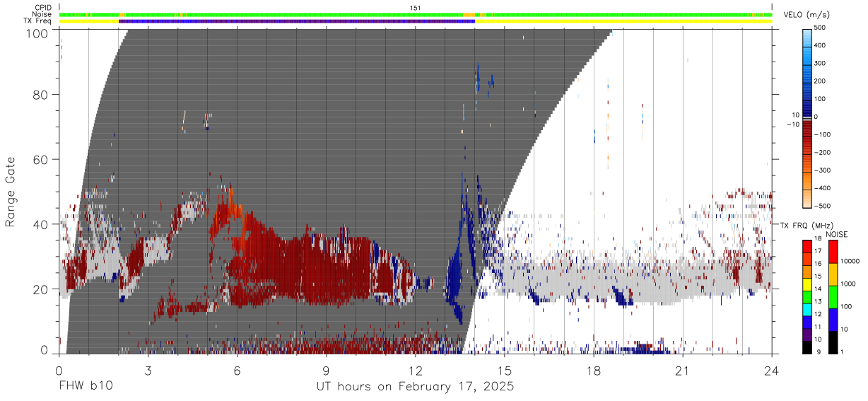Viewport: 868px width, 401px height.
Task: Click the noise indicator strip at top
Action: [415, 14]
